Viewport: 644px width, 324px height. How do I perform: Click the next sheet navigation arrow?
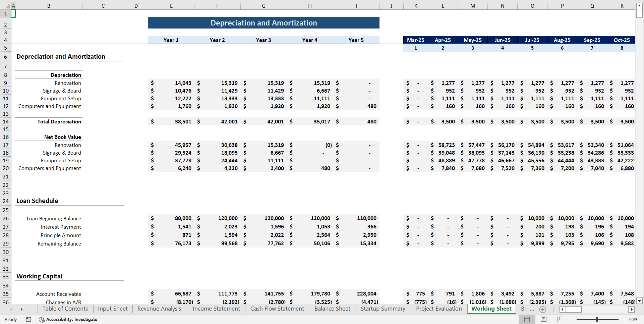21,309
